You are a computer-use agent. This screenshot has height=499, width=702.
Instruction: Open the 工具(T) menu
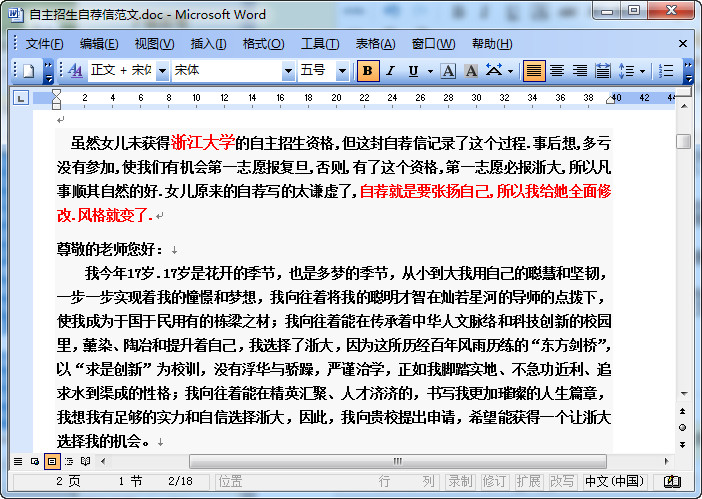320,44
